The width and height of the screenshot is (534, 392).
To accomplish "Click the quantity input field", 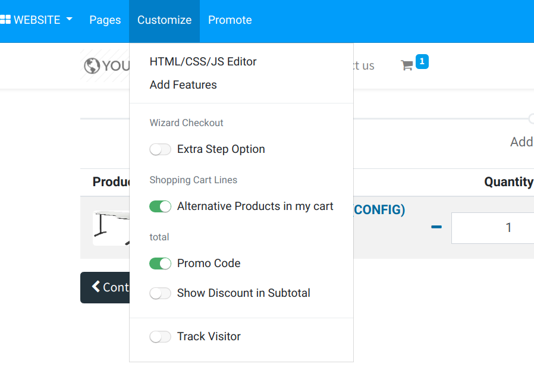I will [494, 228].
